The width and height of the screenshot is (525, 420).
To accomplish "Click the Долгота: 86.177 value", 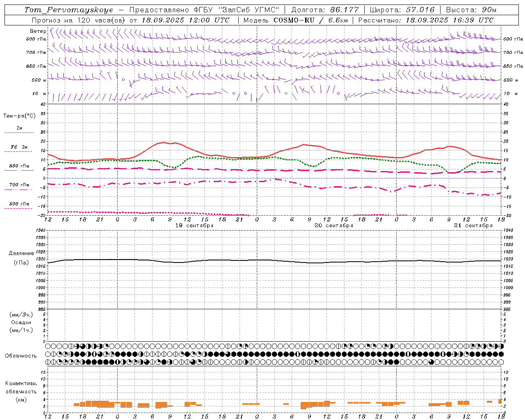I will (325, 10).
